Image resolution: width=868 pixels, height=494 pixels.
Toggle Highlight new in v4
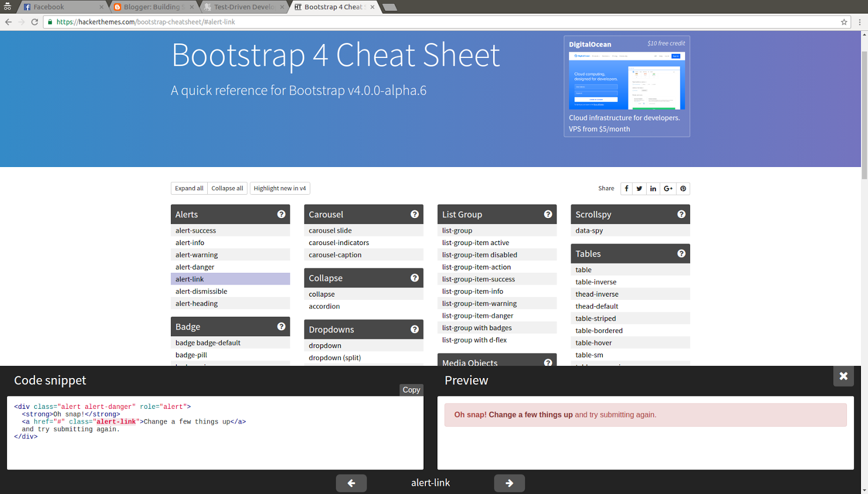279,188
